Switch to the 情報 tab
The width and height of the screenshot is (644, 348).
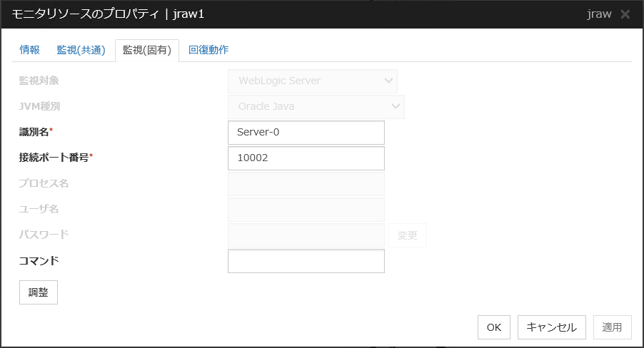coord(30,50)
